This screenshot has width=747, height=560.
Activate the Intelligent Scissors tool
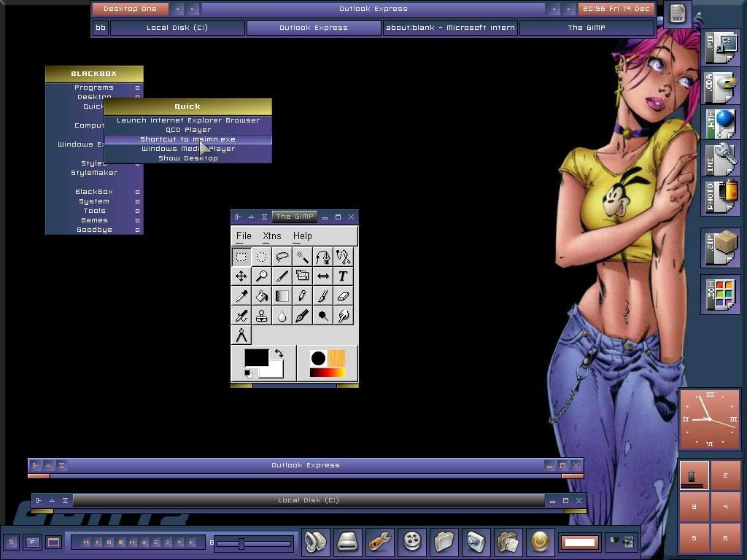(343, 257)
